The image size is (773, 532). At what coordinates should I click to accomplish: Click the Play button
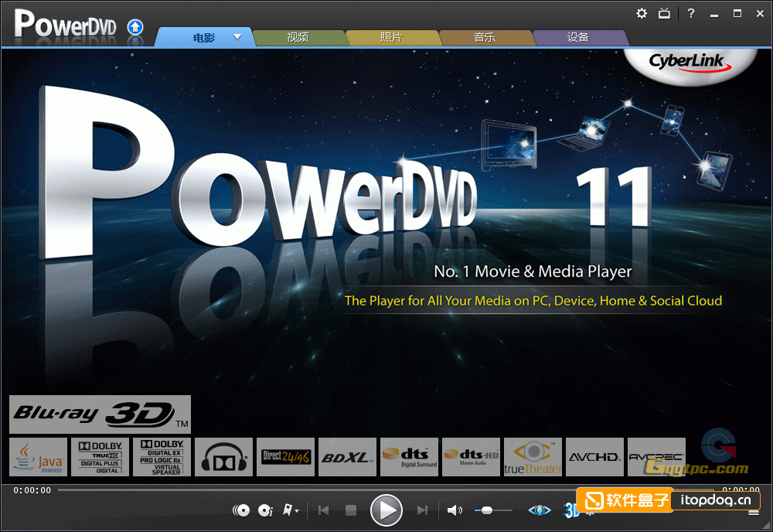coord(386,510)
